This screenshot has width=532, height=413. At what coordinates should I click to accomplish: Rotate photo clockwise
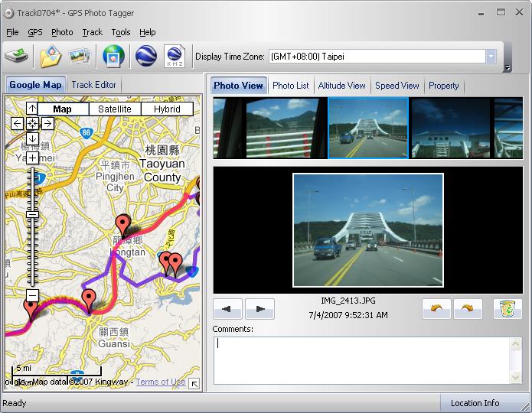[468, 309]
